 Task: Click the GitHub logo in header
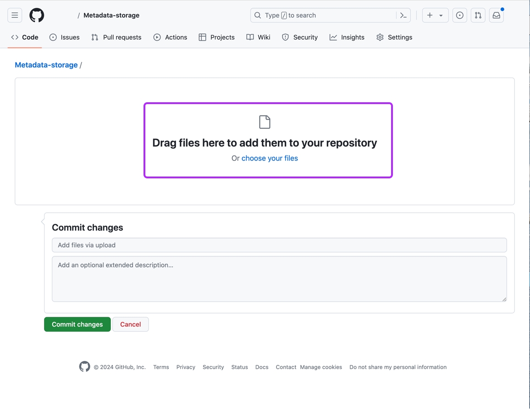pos(37,15)
